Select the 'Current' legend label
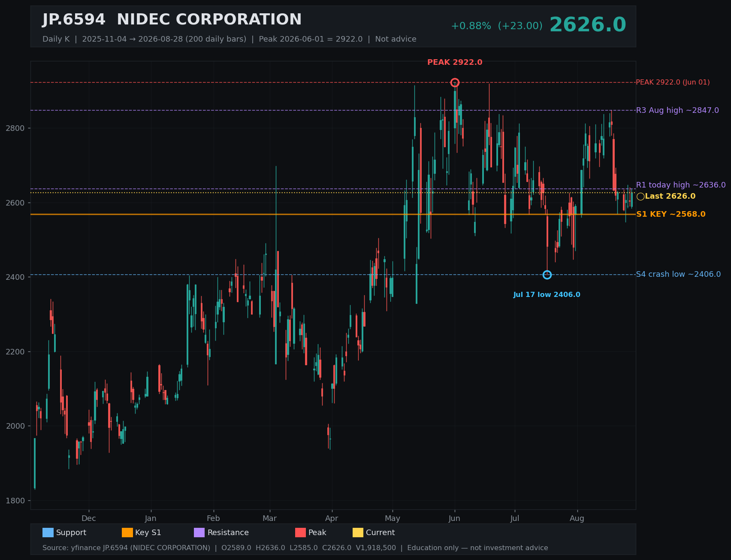Viewport: 731px width, 560px height. tap(380, 533)
